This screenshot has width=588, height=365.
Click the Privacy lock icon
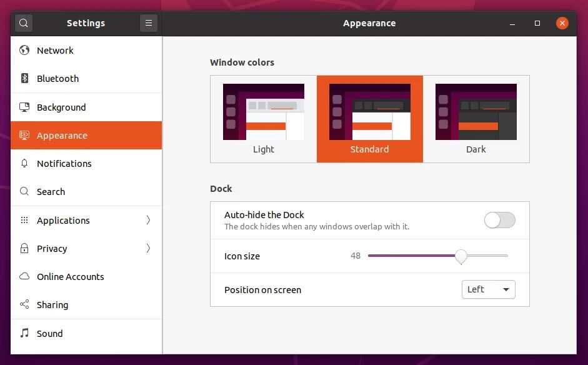24,248
